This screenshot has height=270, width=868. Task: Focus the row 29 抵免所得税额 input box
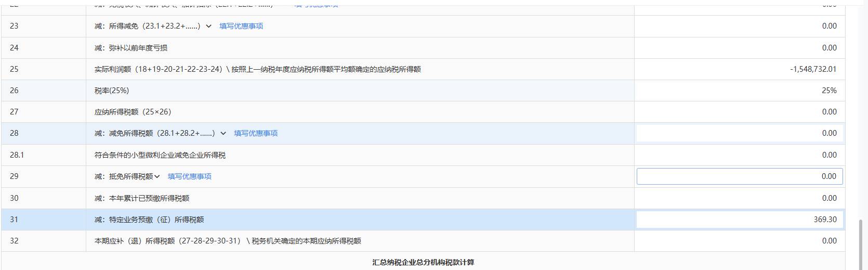(x=739, y=176)
